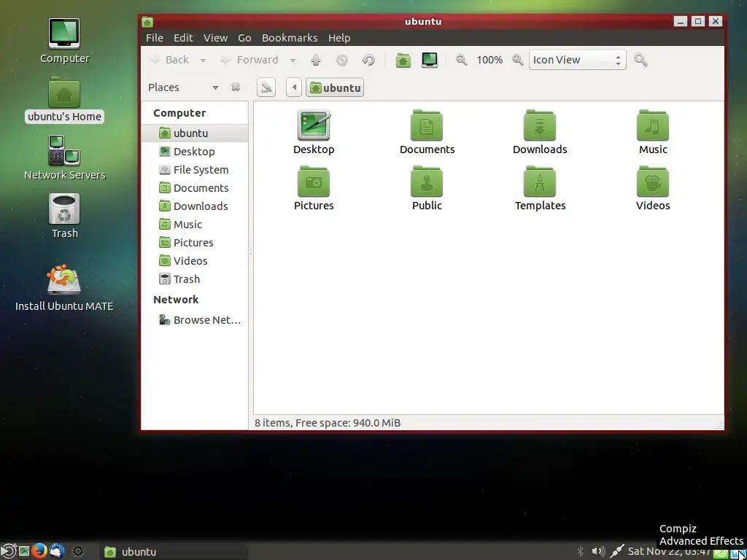
Task: Launch Firefox from the bottom panel
Action: 39,551
